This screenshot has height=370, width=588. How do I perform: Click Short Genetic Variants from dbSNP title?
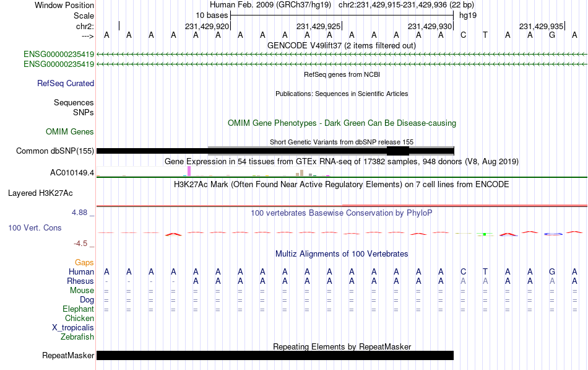click(342, 142)
